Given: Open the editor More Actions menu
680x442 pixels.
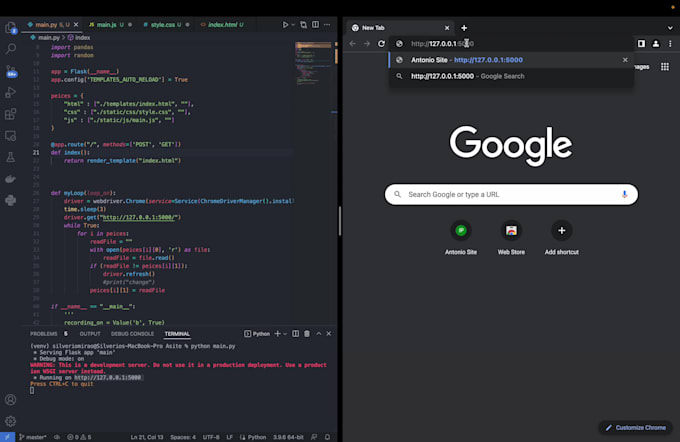Looking at the screenshot, I should pyautogui.click(x=327, y=25).
